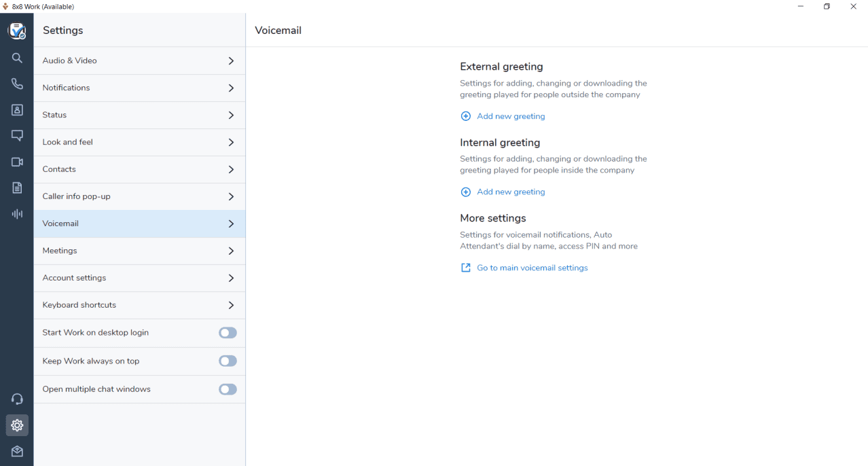Open the contacts directory icon
Image resolution: width=868 pixels, height=466 pixels.
pyautogui.click(x=17, y=110)
